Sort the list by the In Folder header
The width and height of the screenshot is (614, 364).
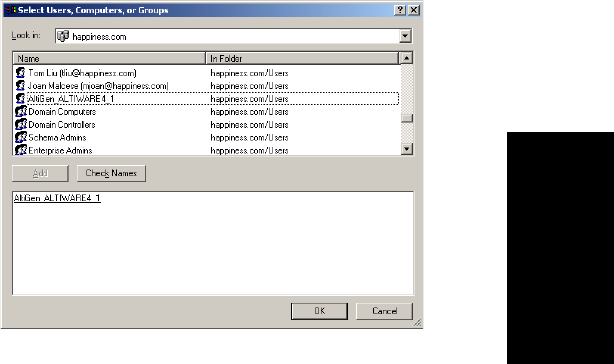tap(302, 58)
